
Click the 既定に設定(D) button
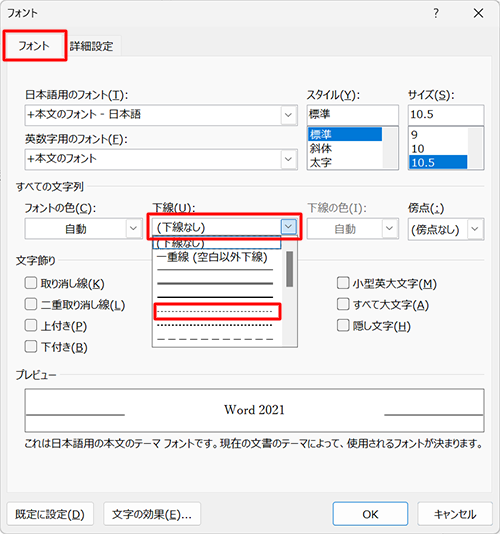(x=50, y=514)
